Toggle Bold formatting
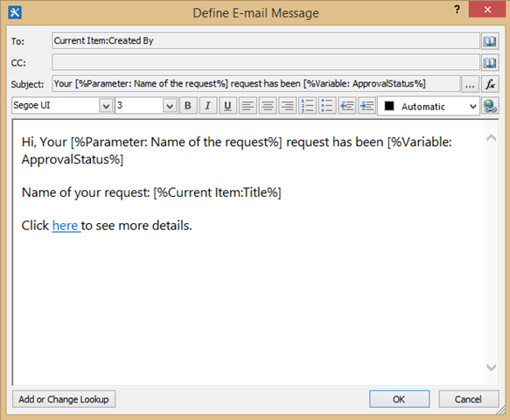Screen dimensions: 510x420 [188, 106]
